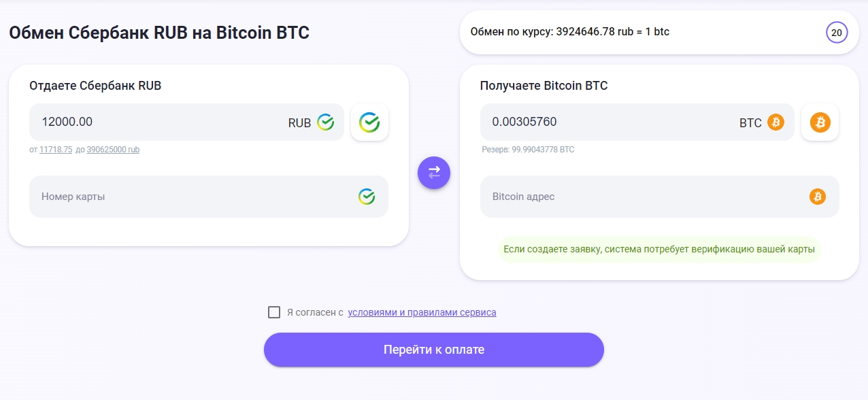Viewport: 868px width, 400px height.
Task: Focus the BTC amount field showing 0.00305760
Action: click(605, 122)
